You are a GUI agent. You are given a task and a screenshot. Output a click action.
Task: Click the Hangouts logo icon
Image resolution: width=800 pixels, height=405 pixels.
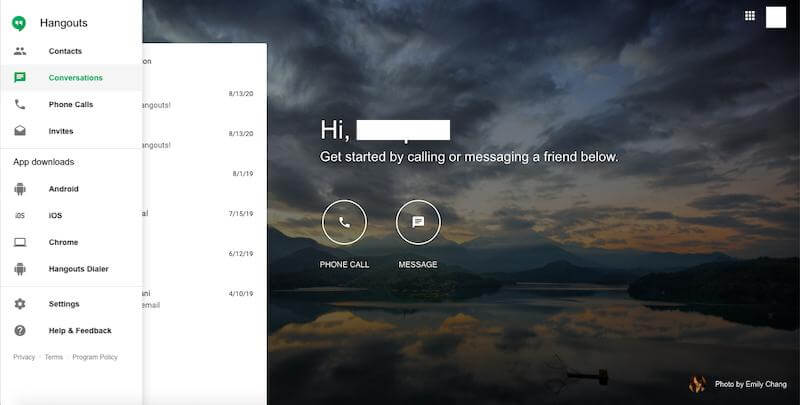point(19,23)
